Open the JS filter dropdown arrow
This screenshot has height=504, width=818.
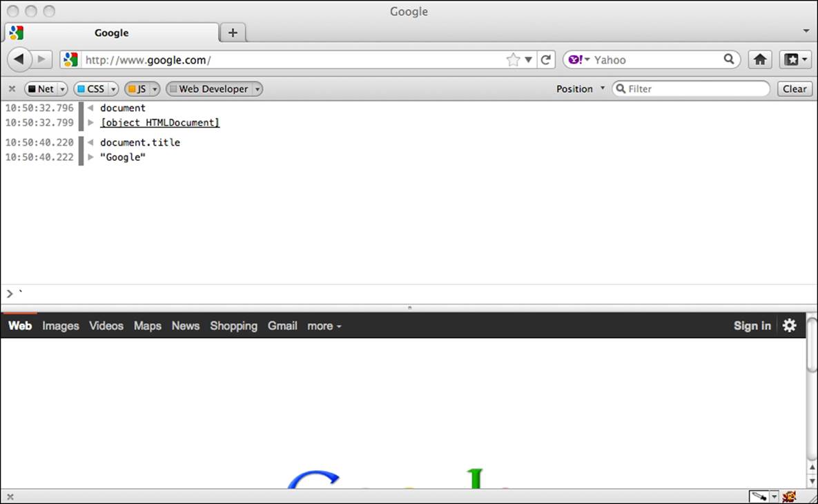point(155,89)
